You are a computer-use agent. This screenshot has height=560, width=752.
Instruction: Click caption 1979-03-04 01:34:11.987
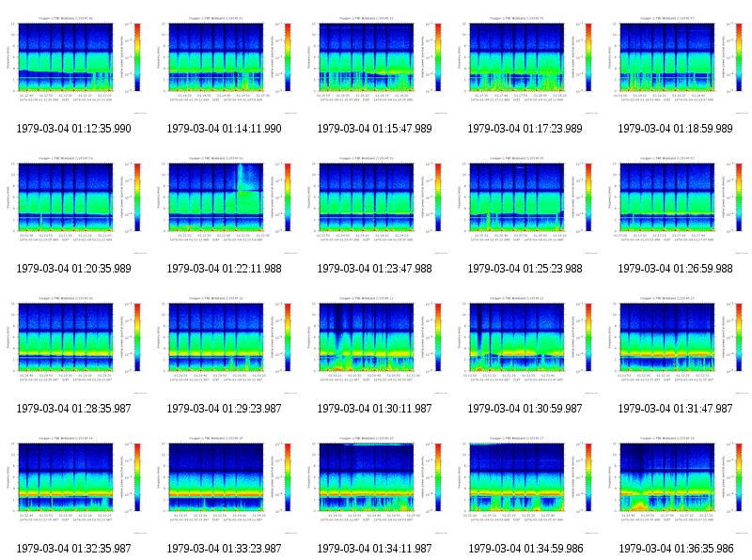pos(374,549)
